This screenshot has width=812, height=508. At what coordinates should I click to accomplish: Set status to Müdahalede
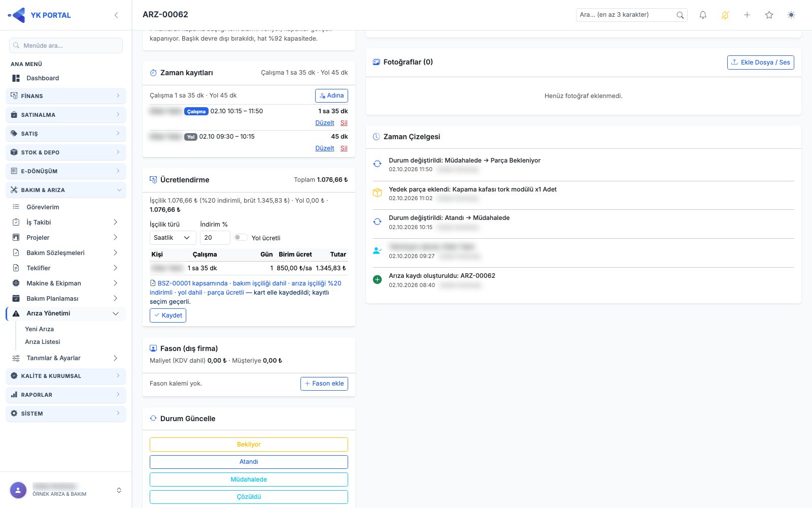coord(249,480)
